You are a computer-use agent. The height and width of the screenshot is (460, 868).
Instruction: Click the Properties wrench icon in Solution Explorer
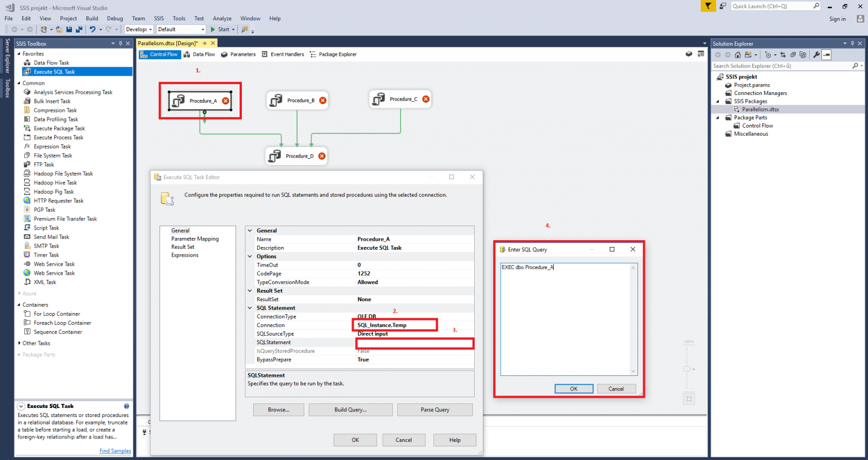[816, 55]
